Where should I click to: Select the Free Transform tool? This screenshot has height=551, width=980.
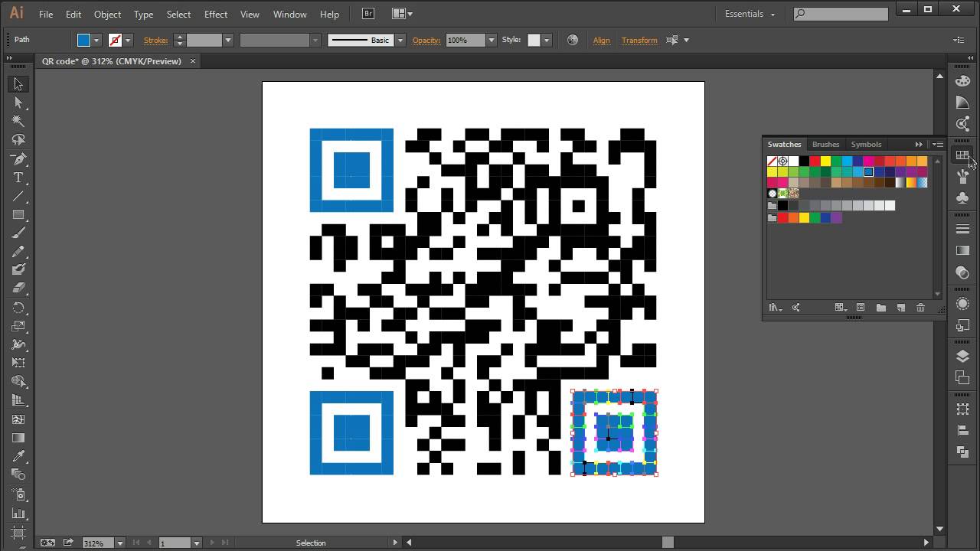point(18,363)
